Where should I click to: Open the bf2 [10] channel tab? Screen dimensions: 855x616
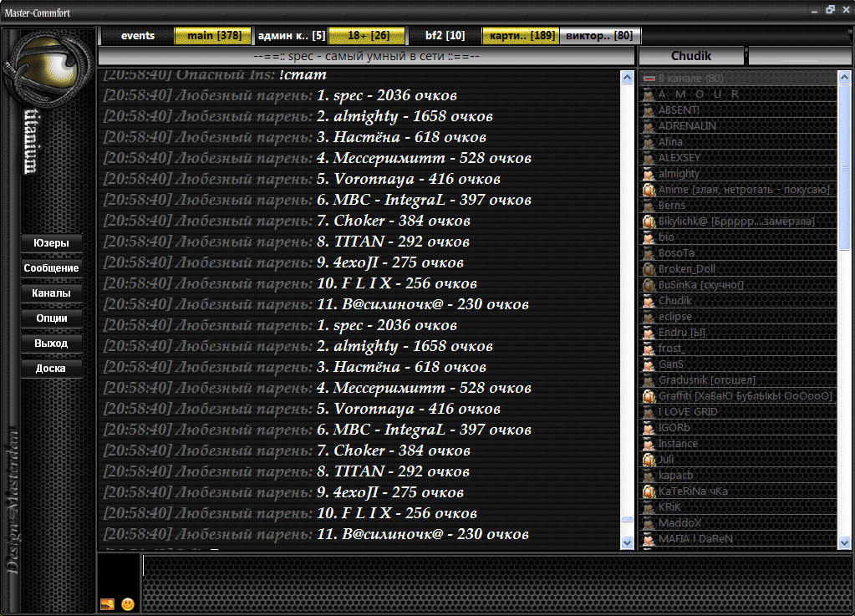445,36
